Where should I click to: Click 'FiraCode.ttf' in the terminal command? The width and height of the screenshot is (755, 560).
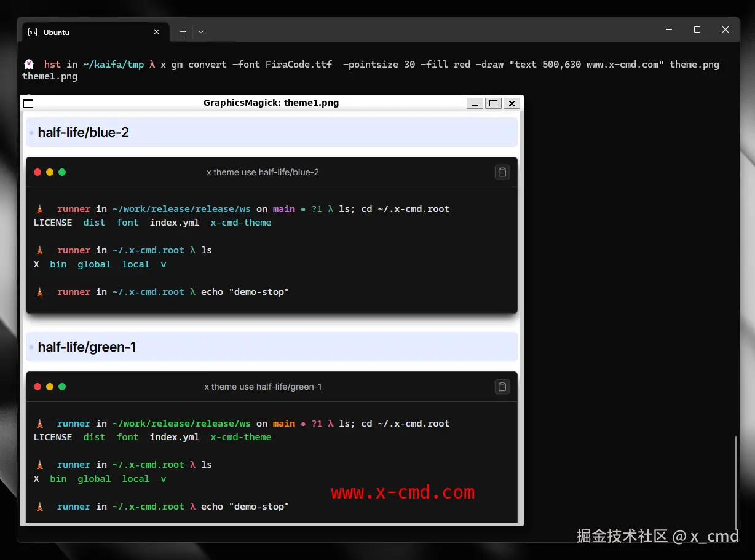[299, 64]
